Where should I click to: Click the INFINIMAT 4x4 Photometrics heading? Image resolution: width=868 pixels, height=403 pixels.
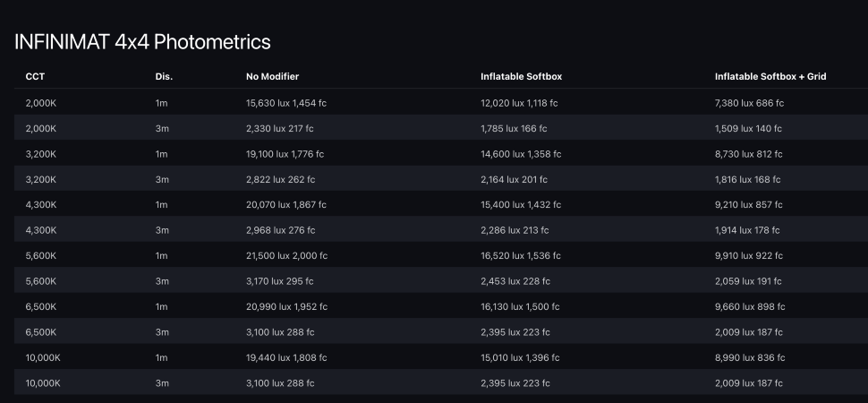pos(142,41)
